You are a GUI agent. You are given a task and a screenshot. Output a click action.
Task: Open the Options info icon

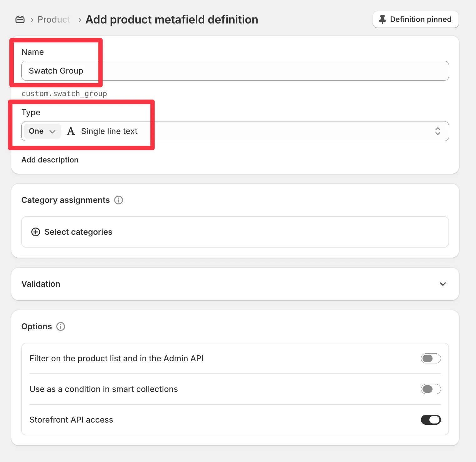(61, 326)
